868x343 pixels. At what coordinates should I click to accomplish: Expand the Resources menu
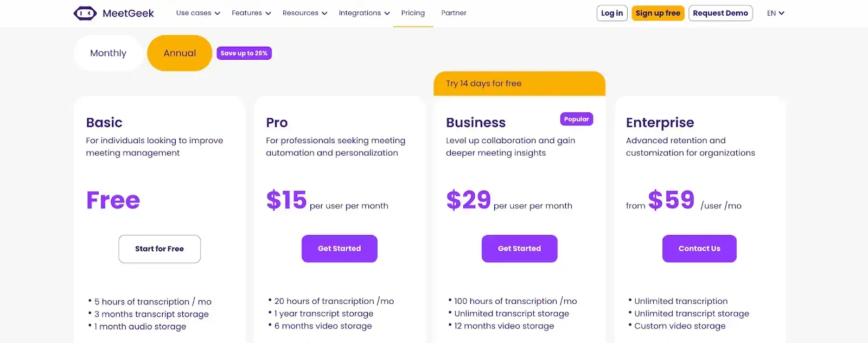coord(304,12)
